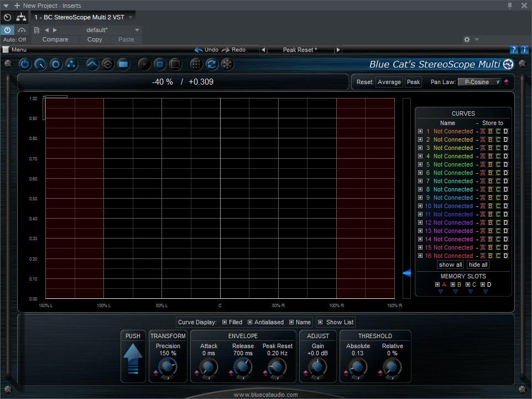Viewport: 532px width, 399px height.
Task: Click Absolute threshold knob
Action: click(x=358, y=367)
